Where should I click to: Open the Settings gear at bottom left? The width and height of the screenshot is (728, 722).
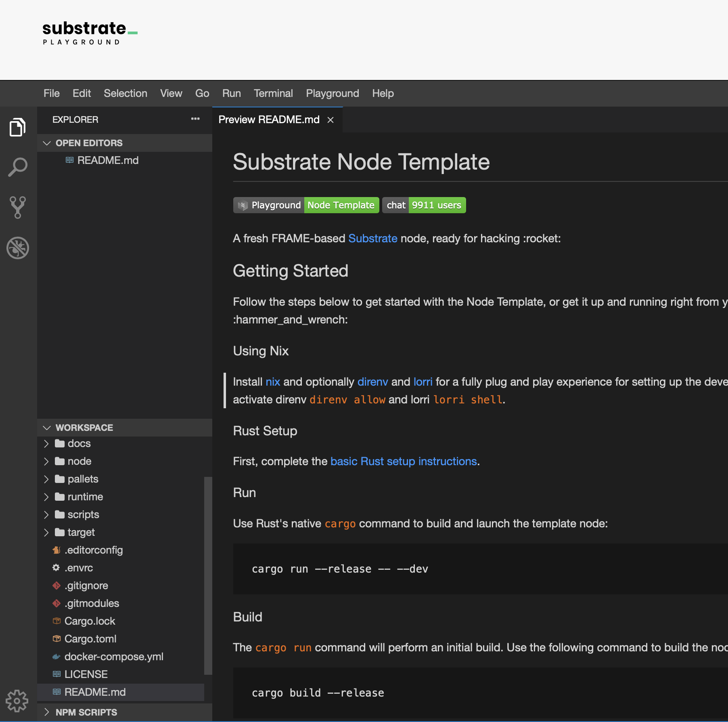click(18, 701)
